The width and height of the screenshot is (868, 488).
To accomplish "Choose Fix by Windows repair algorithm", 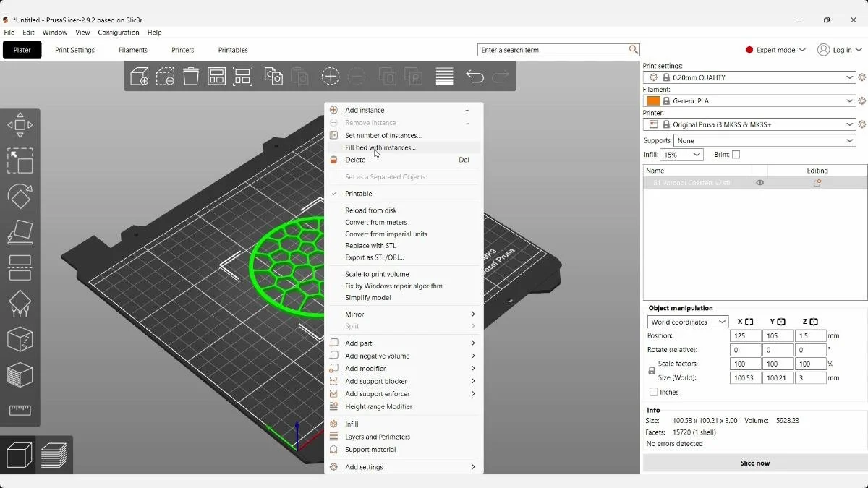I will [x=403, y=286].
